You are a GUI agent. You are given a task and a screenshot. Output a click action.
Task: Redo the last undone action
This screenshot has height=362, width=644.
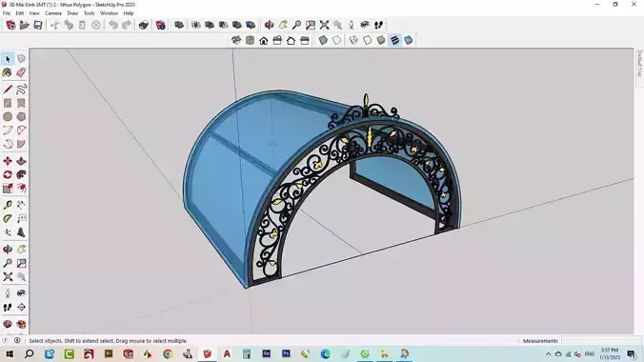tap(127, 25)
